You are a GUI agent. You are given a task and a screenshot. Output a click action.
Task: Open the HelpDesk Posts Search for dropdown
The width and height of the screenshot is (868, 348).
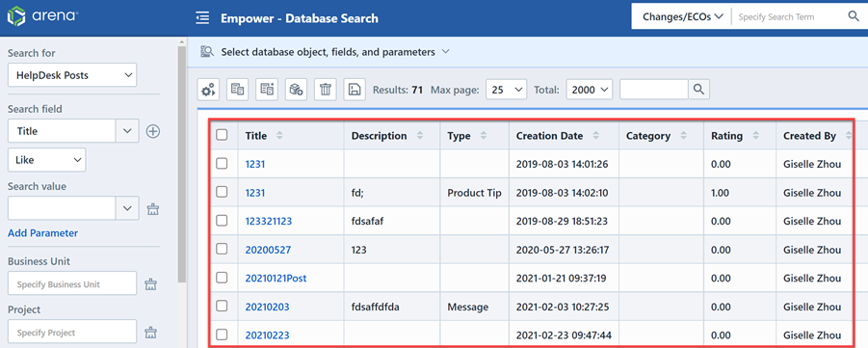coord(72,75)
